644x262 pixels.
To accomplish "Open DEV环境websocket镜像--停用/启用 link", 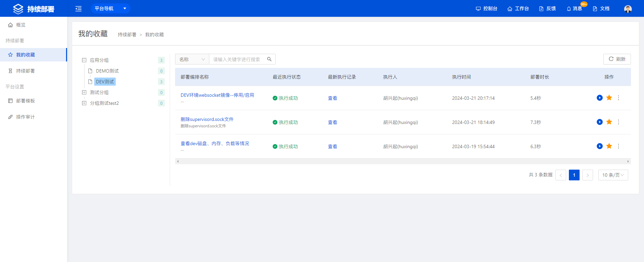I will pos(217,95).
